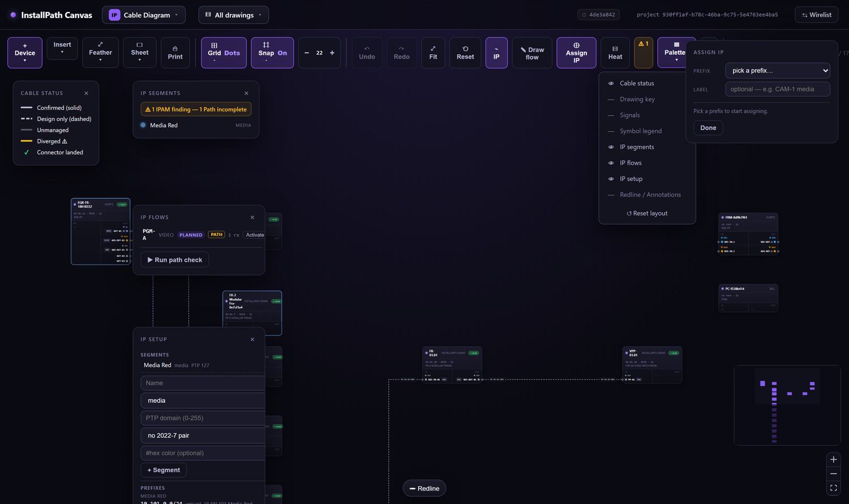Click Done in Assign IP panel
This screenshot has width=849, height=504.
[708, 128]
